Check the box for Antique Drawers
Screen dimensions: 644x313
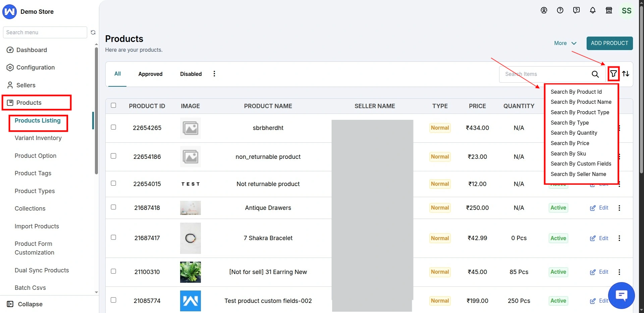113,207
